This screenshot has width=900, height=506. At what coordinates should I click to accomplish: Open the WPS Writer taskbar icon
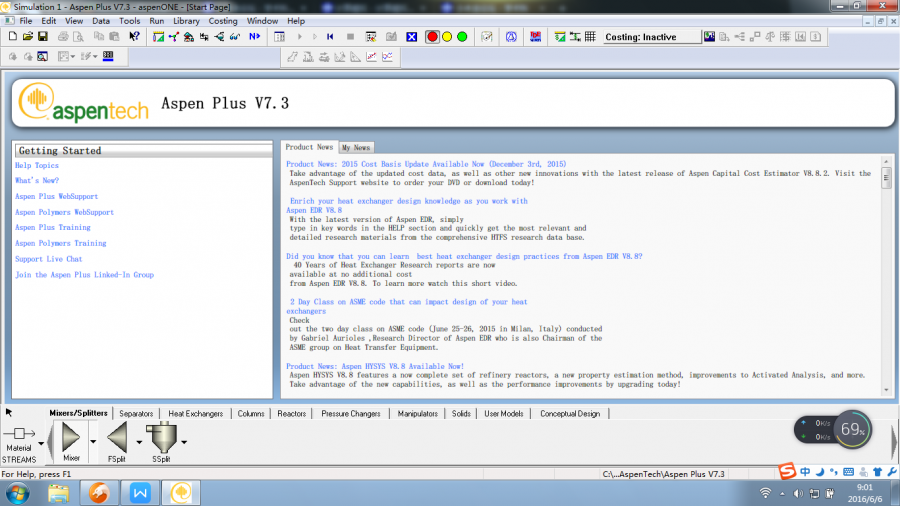(140, 493)
